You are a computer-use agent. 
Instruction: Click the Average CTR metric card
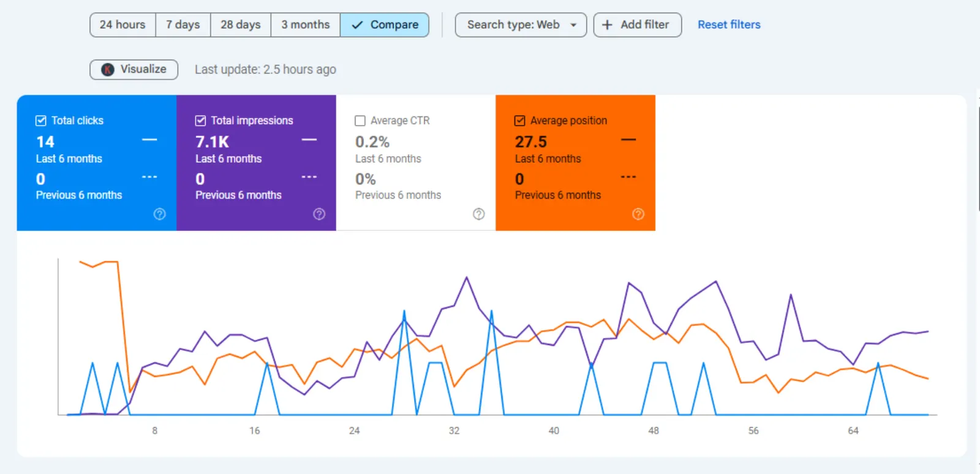click(416, 163)
